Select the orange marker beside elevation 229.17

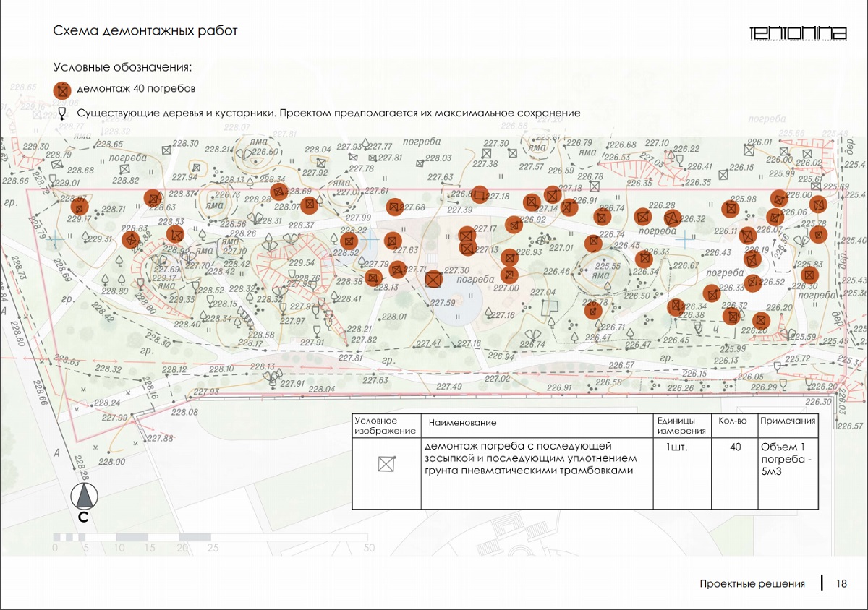[80, 206]
